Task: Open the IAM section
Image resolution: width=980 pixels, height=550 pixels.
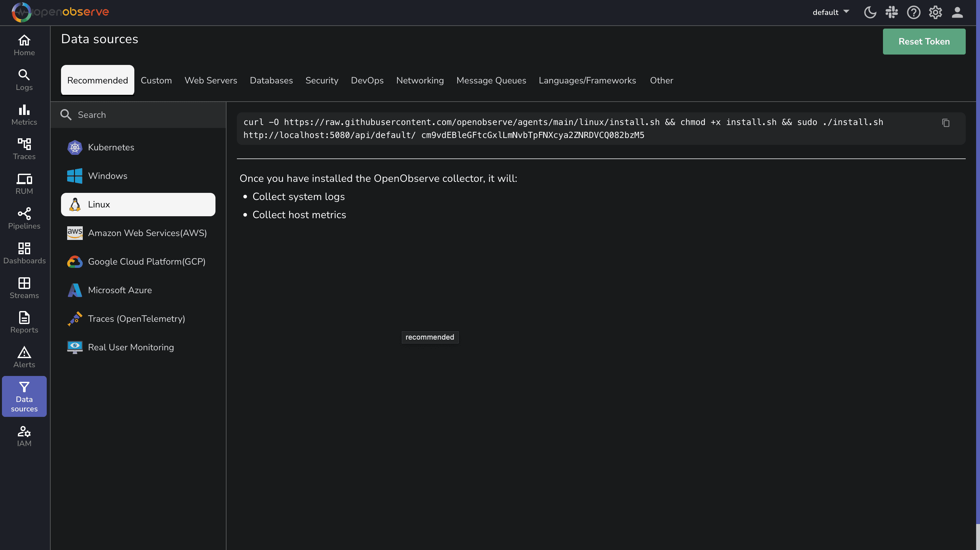Action: click(24, 435)
